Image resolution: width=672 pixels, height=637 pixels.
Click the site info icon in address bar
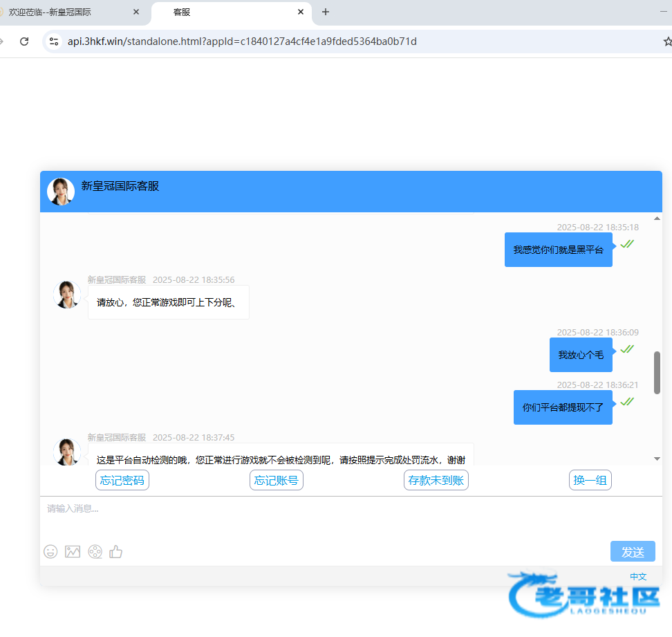54,41
